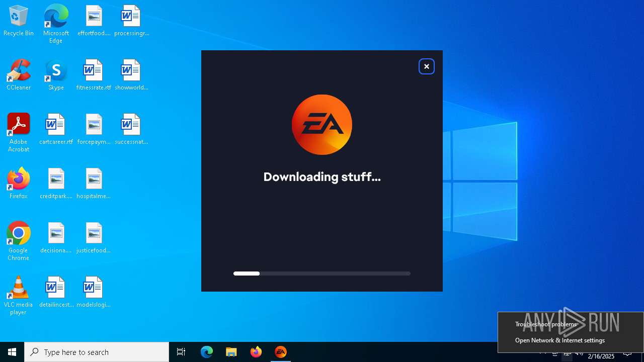The height and width of the screenshot is (362, 644).
Task: Select detailincest document on desktop
Action: tap(56, 293)
